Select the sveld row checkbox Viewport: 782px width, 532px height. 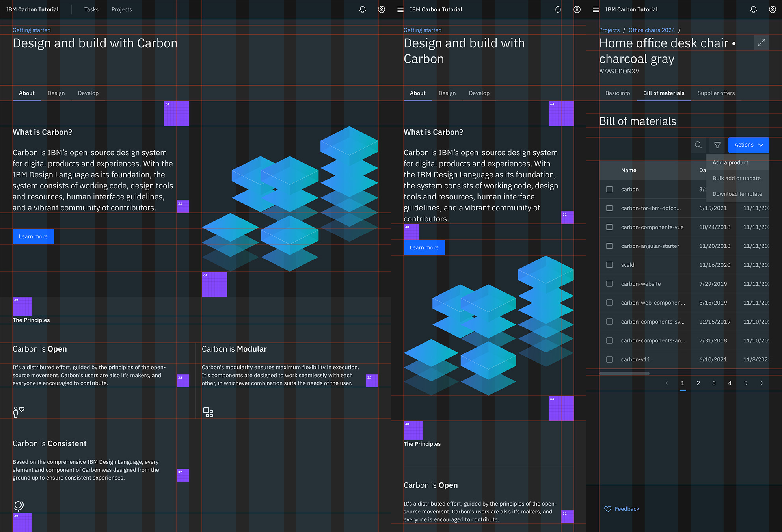click(x=609, y=265)
